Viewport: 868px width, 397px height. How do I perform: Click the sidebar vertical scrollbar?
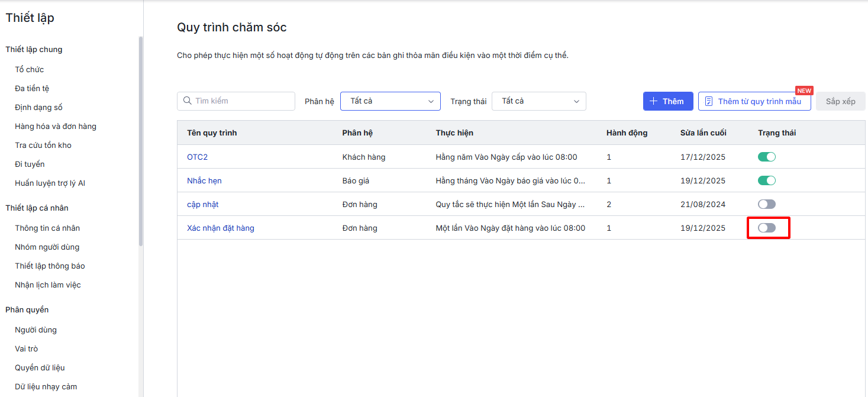[140, 142]
